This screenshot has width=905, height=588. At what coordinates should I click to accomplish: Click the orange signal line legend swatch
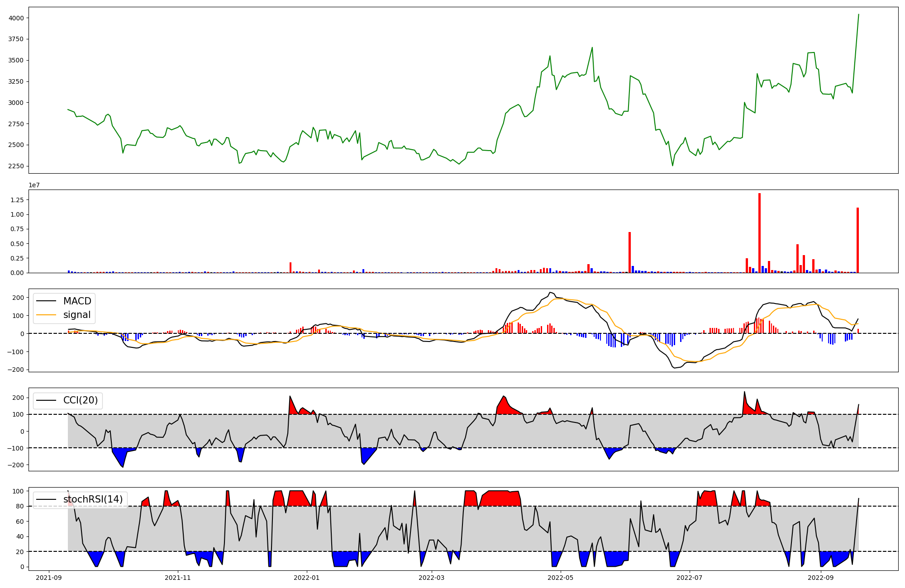click(x=46, y=315)
